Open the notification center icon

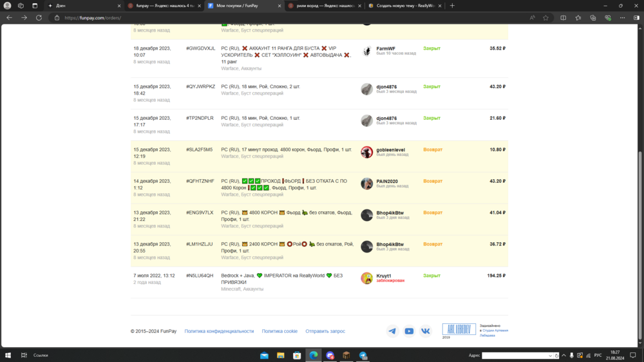tap(633, 356)
